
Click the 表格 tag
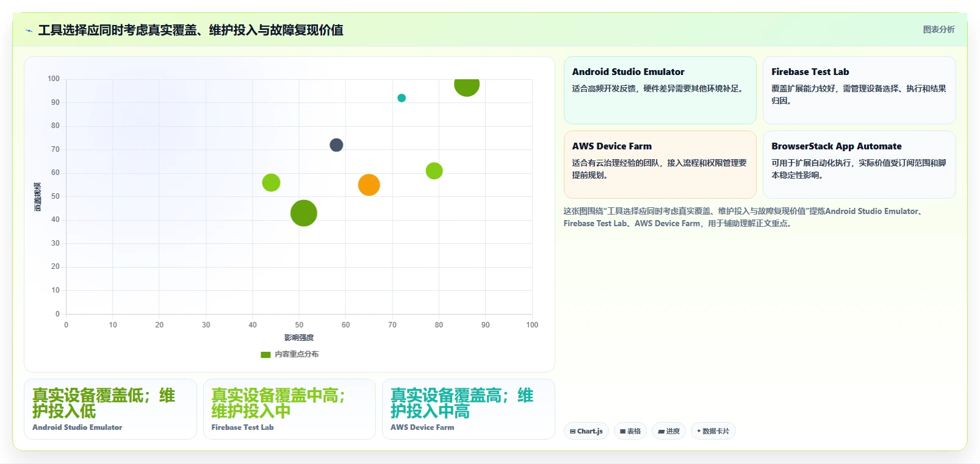pyautogui.click(x=630, y=431)
